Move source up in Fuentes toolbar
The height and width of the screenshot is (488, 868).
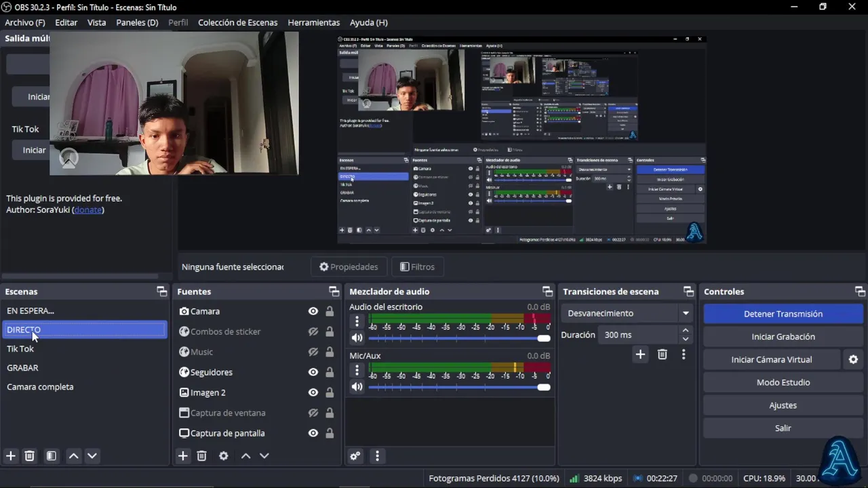pos(245,456)
